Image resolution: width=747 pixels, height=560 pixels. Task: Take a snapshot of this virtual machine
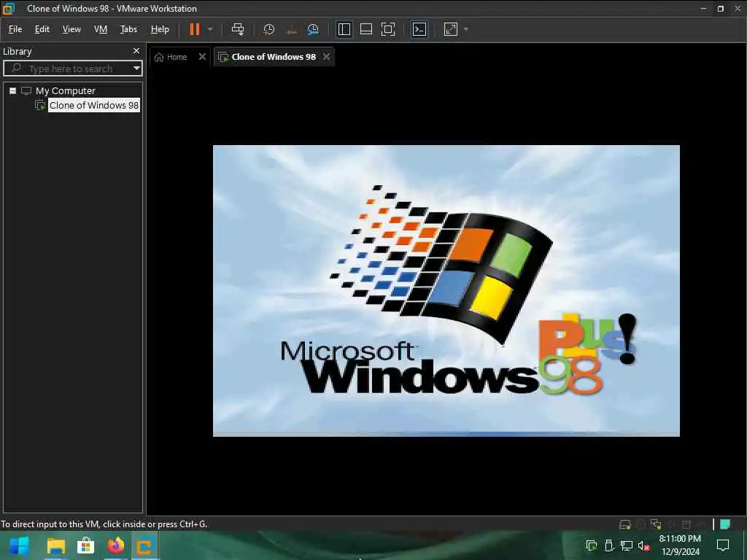[268, 29]
